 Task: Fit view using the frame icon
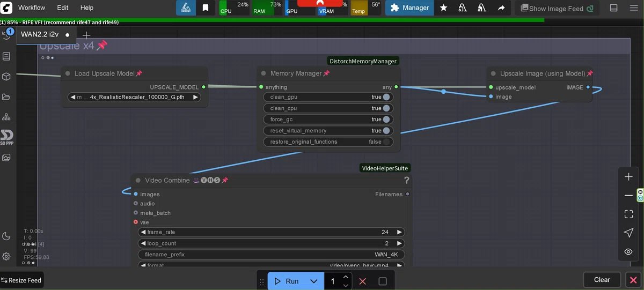(x=629, y=214)
